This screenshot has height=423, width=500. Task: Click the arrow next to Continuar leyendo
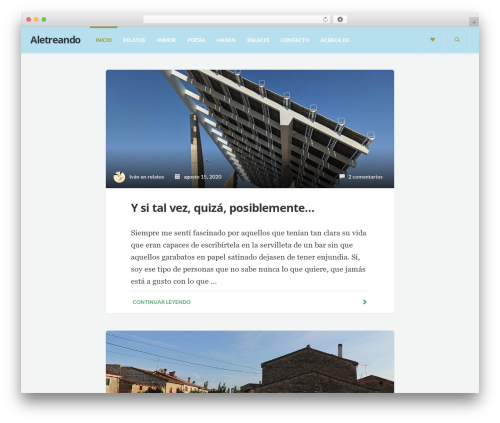click(364, 302)
